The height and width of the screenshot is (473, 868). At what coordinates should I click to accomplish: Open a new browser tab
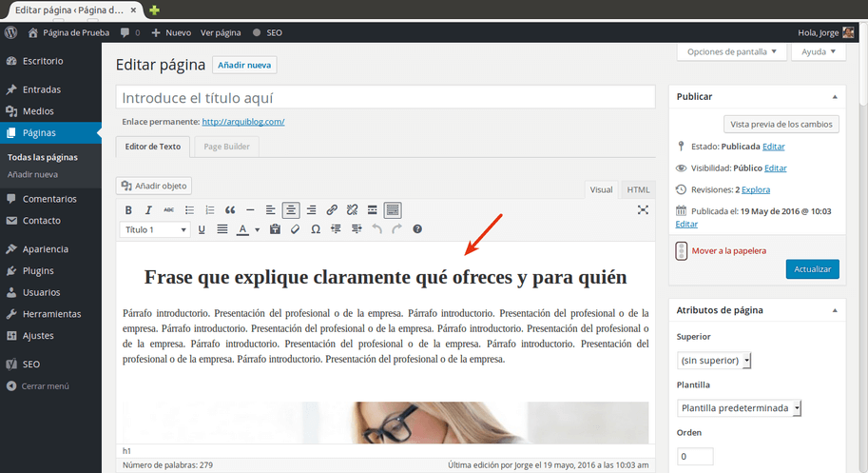[154, 10]
